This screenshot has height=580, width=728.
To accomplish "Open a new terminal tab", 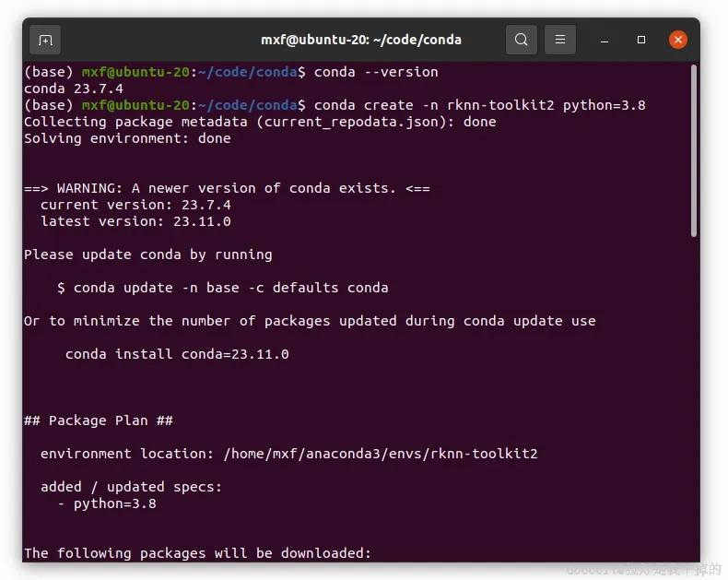I will [45, 40].
